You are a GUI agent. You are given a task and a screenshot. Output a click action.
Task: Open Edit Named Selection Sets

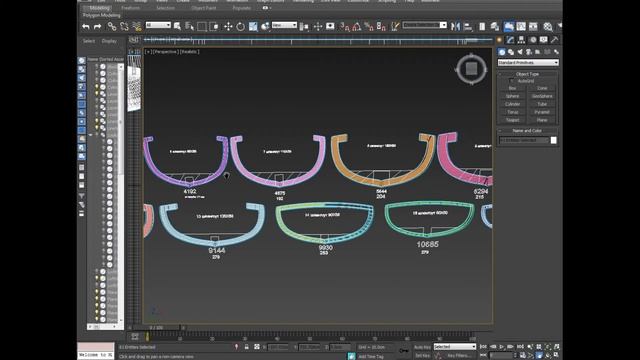pyautogui.click(x=395, y=27)
